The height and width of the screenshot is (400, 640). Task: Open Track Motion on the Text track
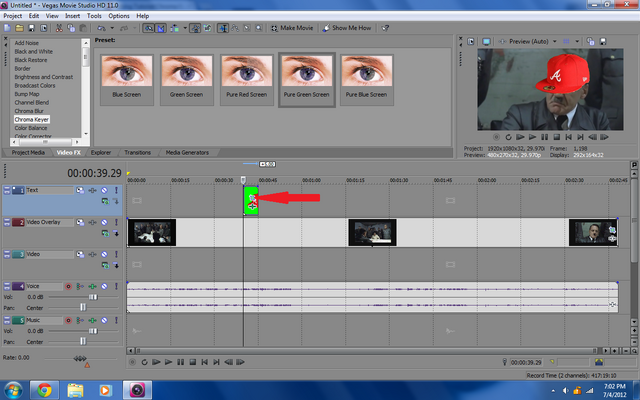80,190
